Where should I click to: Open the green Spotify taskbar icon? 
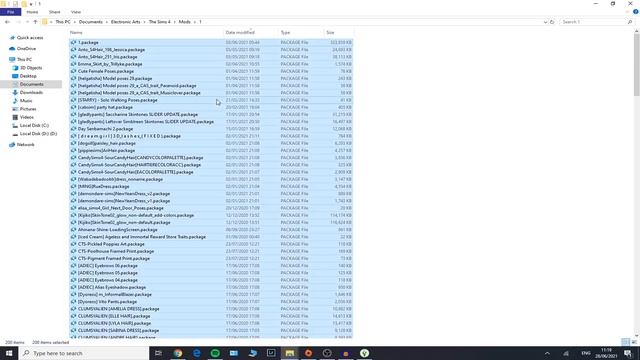pos(215,353)
